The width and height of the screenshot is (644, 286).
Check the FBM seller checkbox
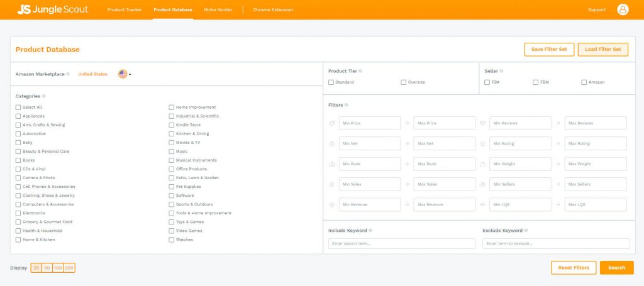tap(536, 82)
